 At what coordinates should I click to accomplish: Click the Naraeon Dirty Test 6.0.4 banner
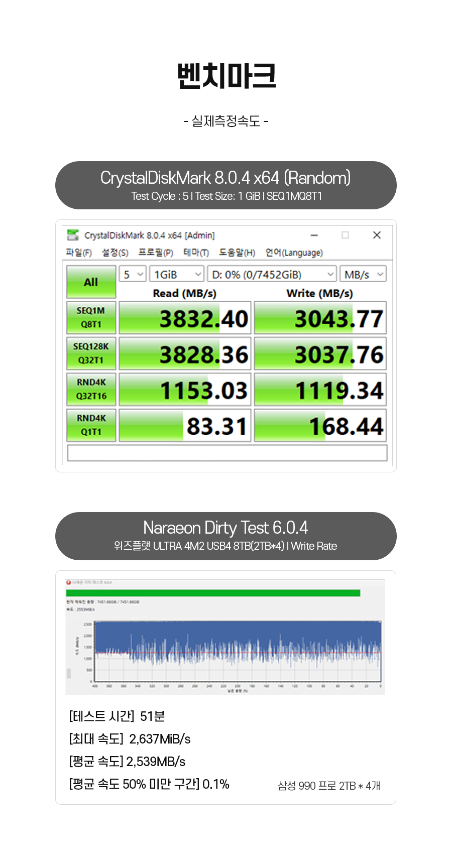point(226,536)
